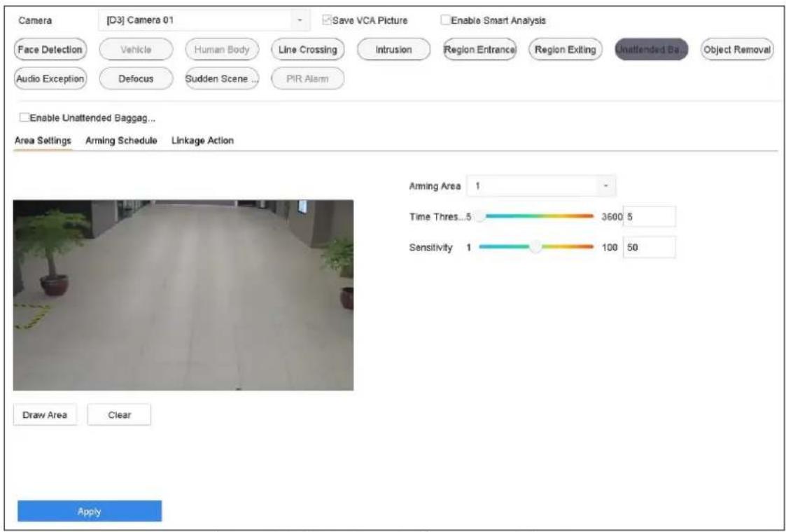Click the highlighted Unattended Baggage button
This screenshot has height=532, width=786.
tap(651, 50)
